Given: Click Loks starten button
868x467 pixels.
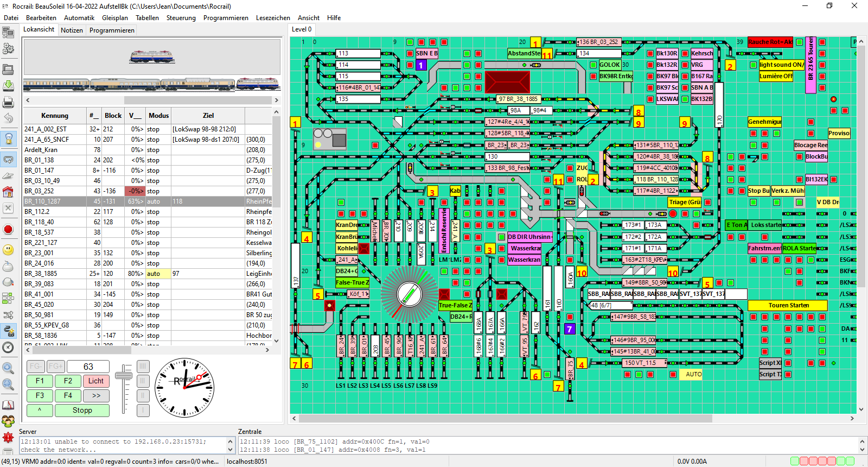Looking at the screenshot, I should tap(765, 225).
